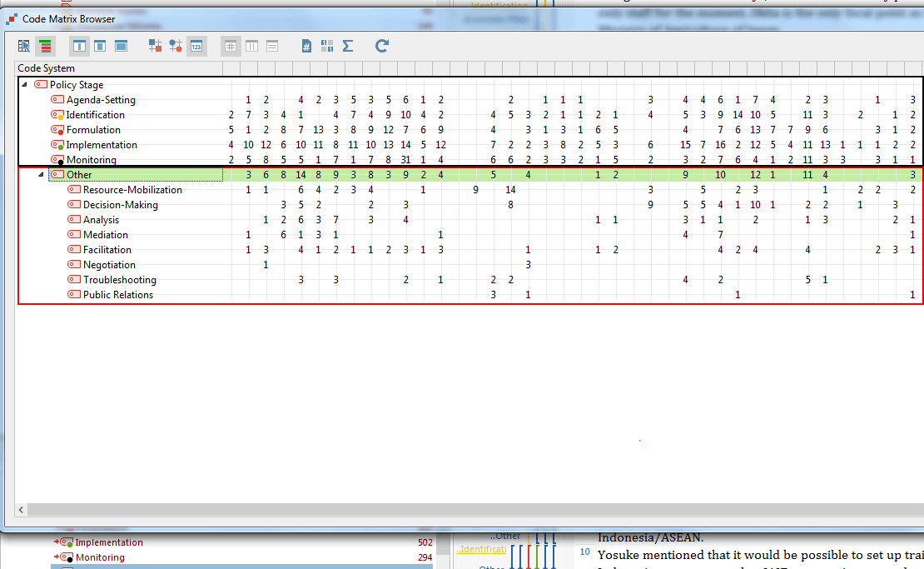The image size is (924, 569).
Task: Toggle the codes with hierarchy display icon
Action: 45,46
